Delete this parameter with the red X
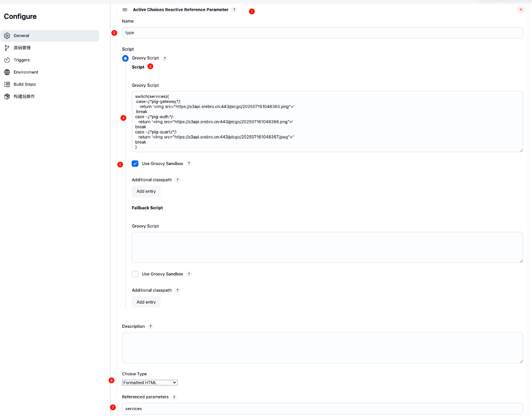Screen dimensions: 532x416 (x=521, y=10)
